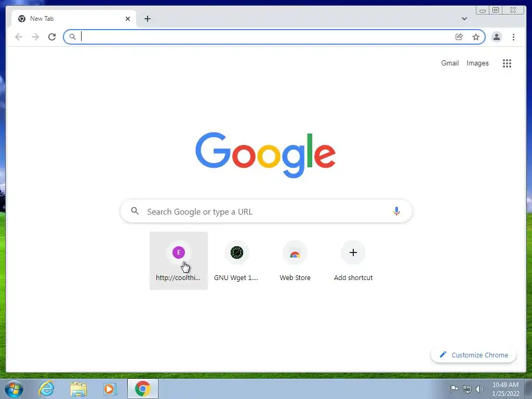Expand the tab search dropdown arrow
The width and height of the screenshot is (532, 399).
pyautogui.click(x=464, y=19)
